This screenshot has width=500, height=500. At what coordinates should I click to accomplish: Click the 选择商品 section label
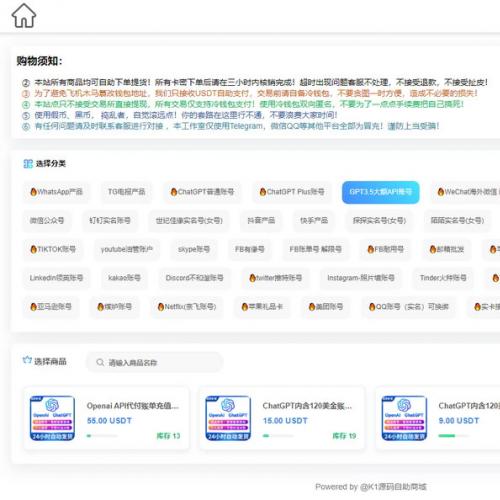[50, 361]
